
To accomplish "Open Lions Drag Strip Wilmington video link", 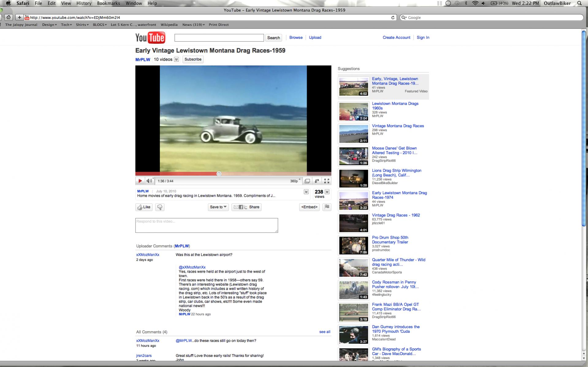I will pos(396,173).
